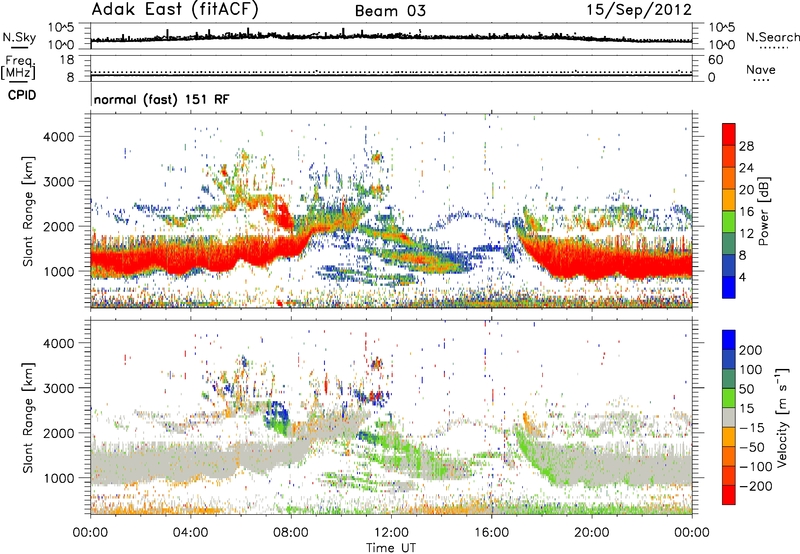The width and height of the screenshot is (800, 554).
Task: Click the 'Adak East (fitACF)' title
Action: pos(175,10)
